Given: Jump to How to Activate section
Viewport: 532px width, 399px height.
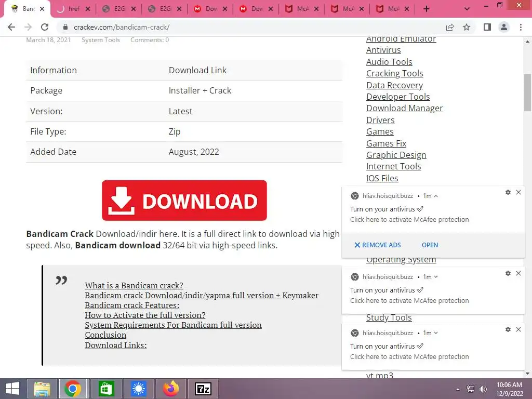Looking at the screenshot, I should coord(145,315).
